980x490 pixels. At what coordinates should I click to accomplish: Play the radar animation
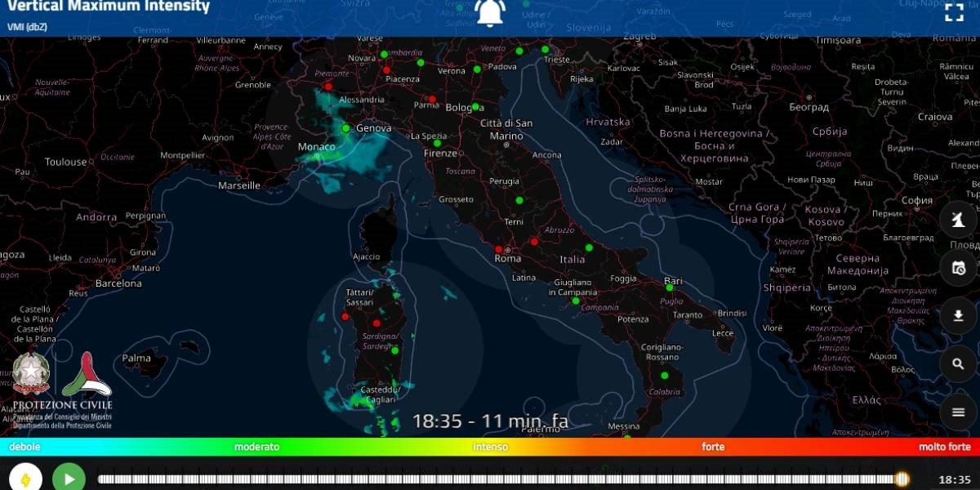pyautogui.click(x=69, y=477)
